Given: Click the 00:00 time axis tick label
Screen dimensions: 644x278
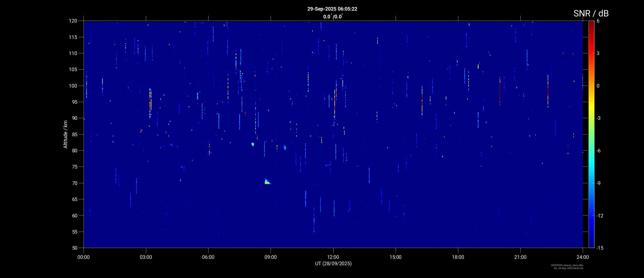Looking at the screenshot, I should pos(84,257).
